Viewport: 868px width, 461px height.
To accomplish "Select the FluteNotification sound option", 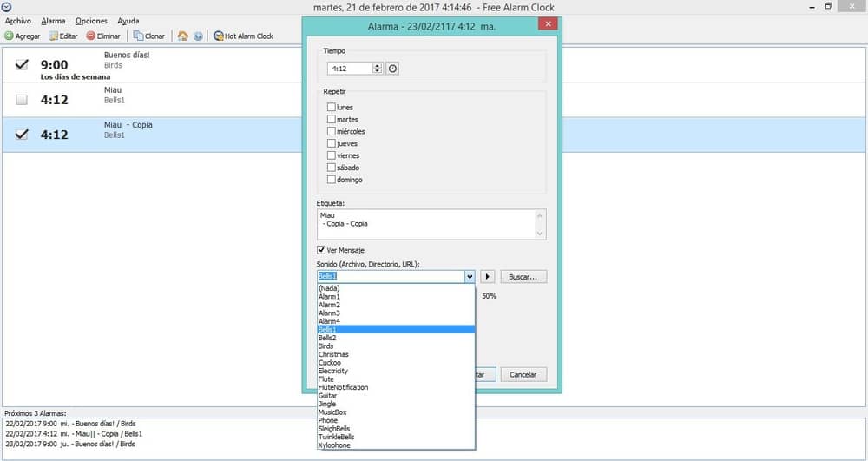I will 396,387.
